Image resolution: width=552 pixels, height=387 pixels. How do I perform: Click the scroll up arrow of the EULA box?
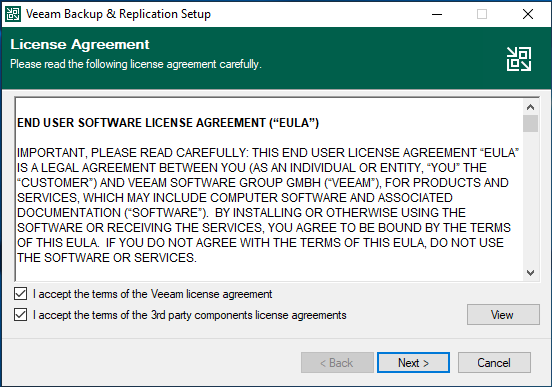[x=530, y=107]
